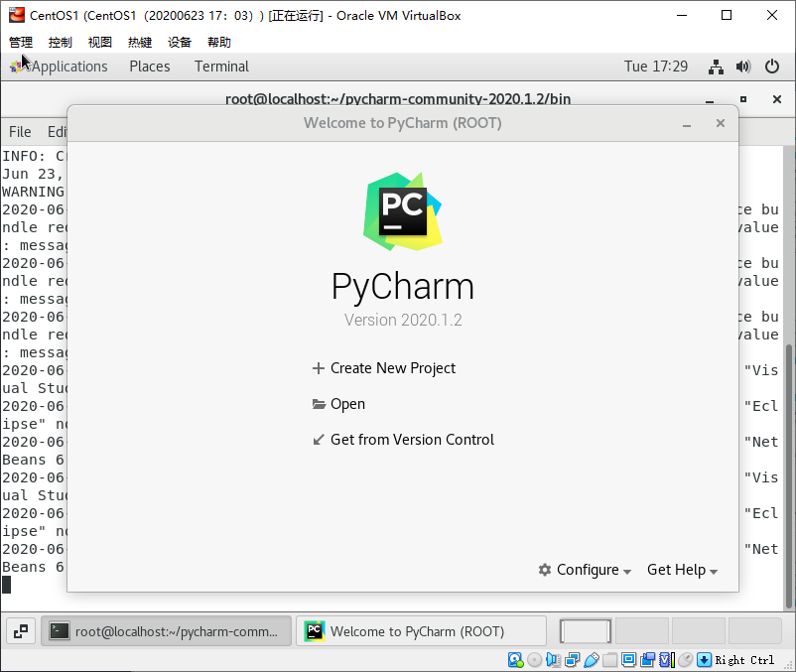Viewport: 796px width, 672px height.
Task: Click the network connection icon in top bar
Action: click(716, 67)
